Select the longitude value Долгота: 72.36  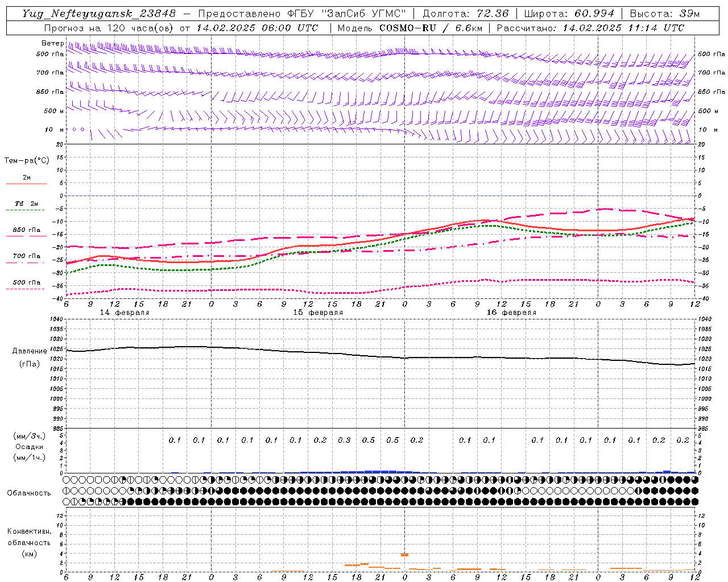click(465, 14)
